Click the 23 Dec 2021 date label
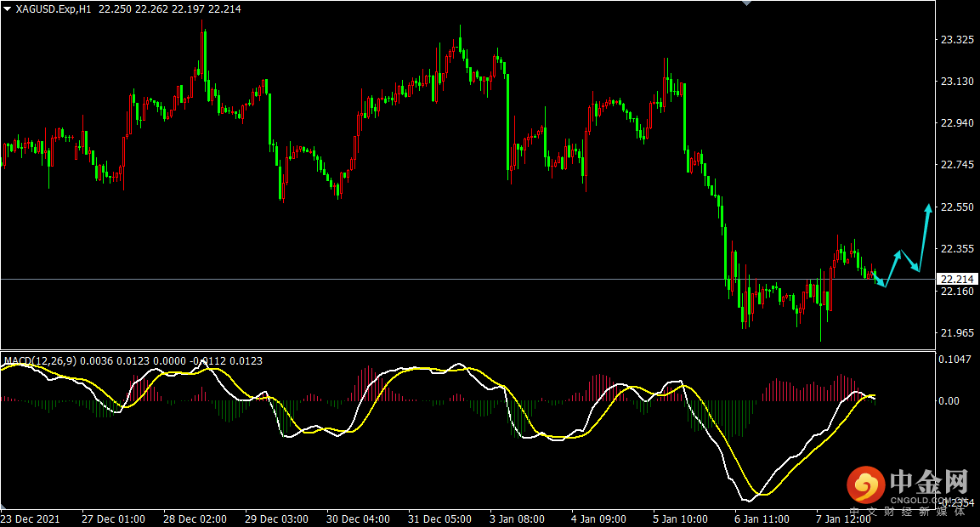Screen dimensions: 980x527 [31, 518]
